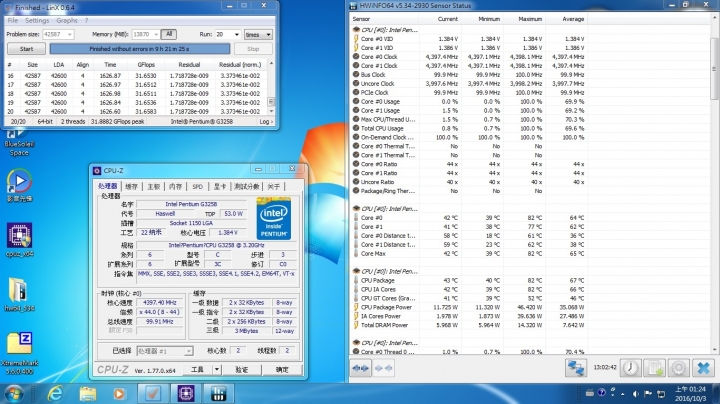Viewport: 720px width, 404px height.
Task: Open Windows Media Player taskbar icon
Action: (119, 394)
